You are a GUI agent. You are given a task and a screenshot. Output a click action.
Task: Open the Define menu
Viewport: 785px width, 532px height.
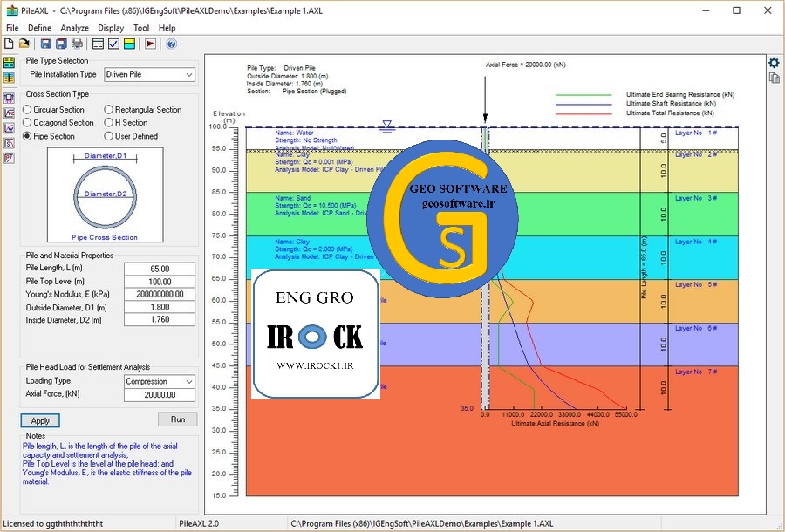tap(39, 28)
